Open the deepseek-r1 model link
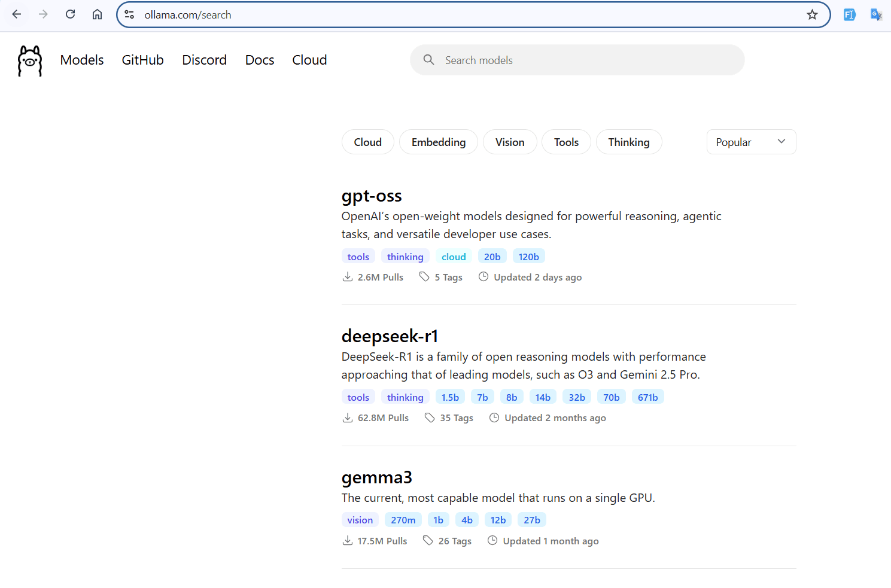Viewport: 891px width, 588px height. [390, 336]
